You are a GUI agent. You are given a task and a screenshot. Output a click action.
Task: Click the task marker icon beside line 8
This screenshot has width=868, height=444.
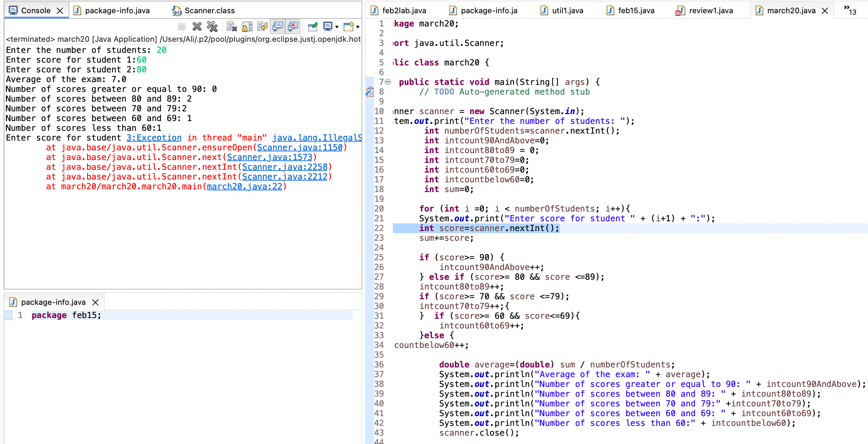point(370,92)
